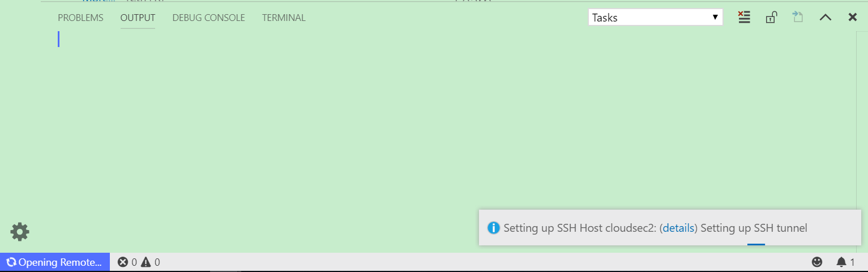Click the blue info icon in notification
Image resolution: width=868 pixels, height=272 pixels.
tap(494, 228)
